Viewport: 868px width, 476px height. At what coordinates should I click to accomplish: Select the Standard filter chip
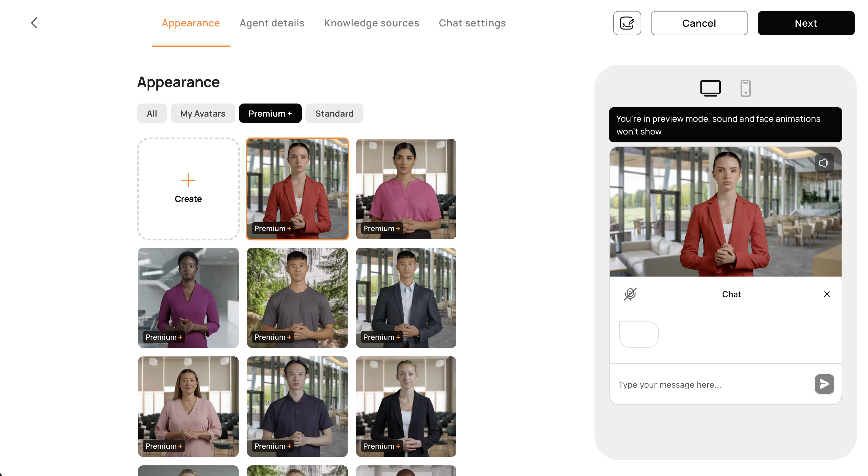[334, 113]
